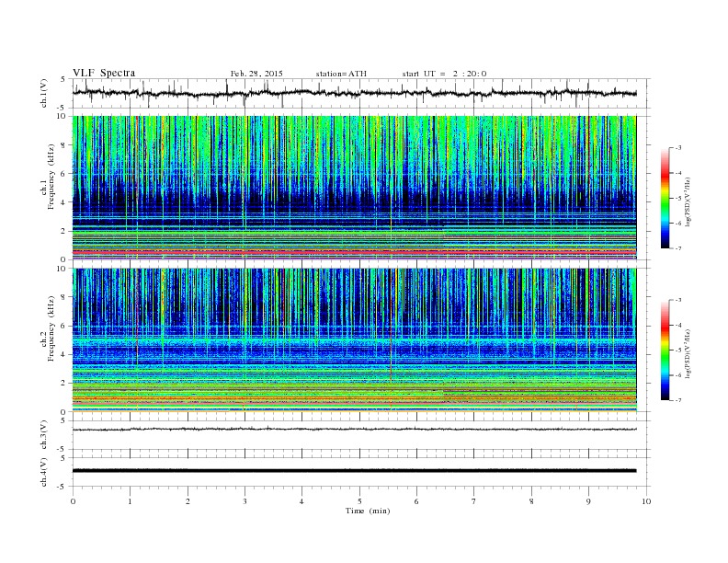Click the "ch.3(V)" axis label

pos(44,434)
